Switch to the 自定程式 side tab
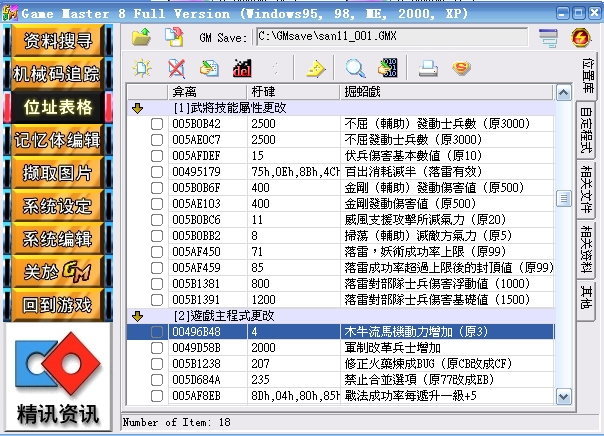The width and height of the screenshot is (604, 436). click(588, 128)
